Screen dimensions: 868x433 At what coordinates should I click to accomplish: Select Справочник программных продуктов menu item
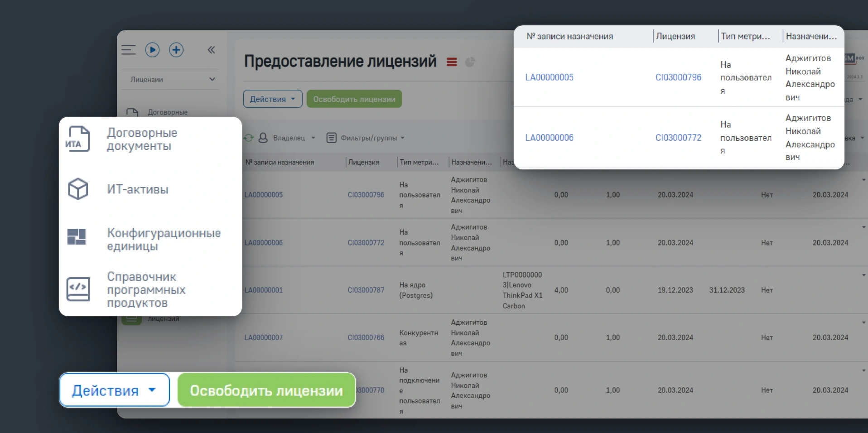coord(146,290)
